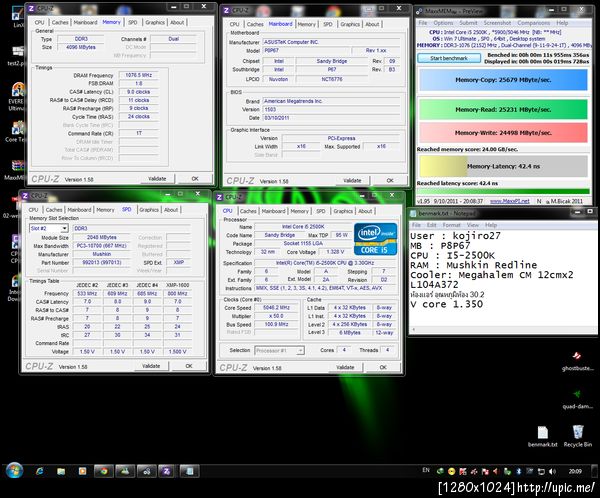Open the Core Temp desktop shortcut
The image size is (600, 498).
[x=17, y=132]
